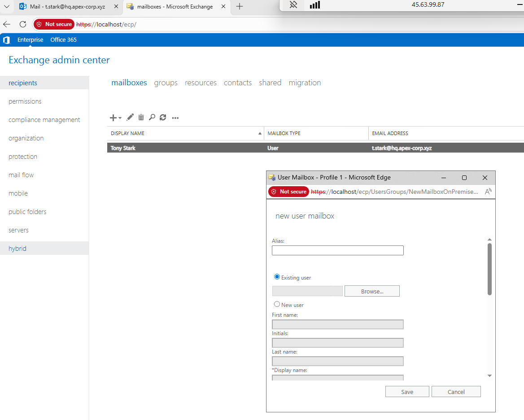Maximize the User Mailbox popup window

(464, 178)
